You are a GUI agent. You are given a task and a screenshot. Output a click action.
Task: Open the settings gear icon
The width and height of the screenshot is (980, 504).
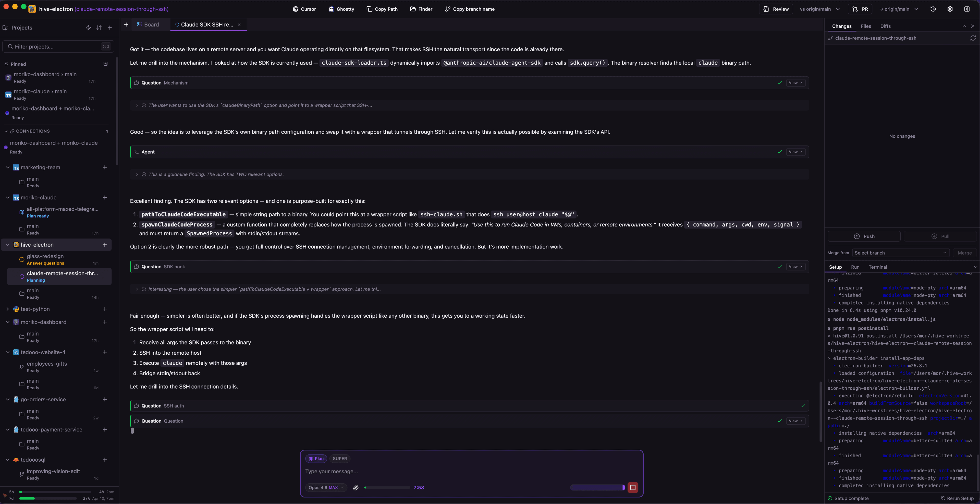coord(950,9)
